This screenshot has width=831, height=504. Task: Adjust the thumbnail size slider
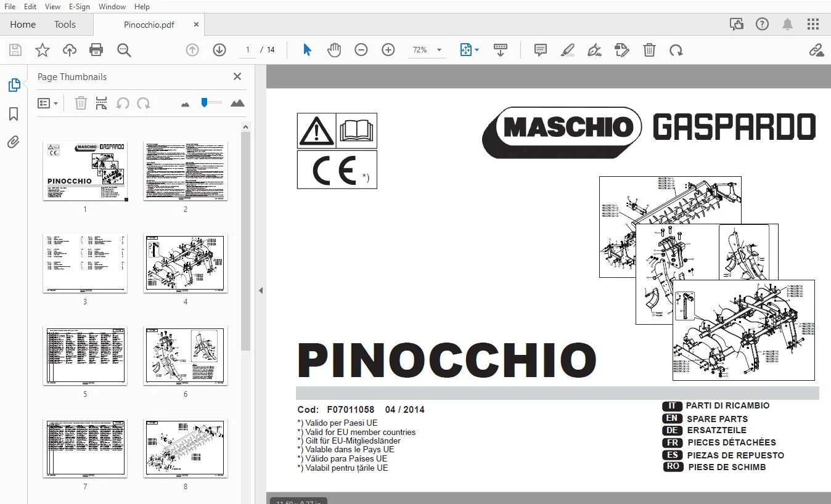[211, 103]
